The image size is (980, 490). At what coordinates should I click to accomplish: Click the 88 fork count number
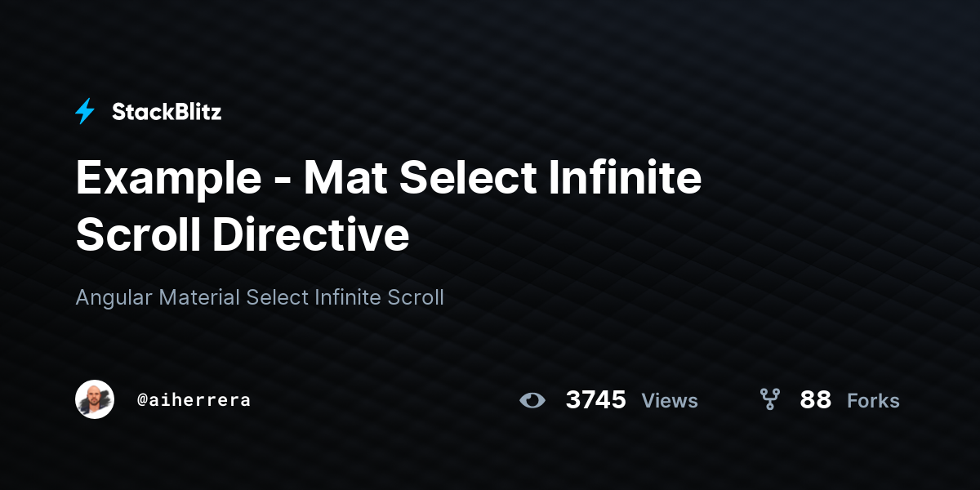pos(815,400)
